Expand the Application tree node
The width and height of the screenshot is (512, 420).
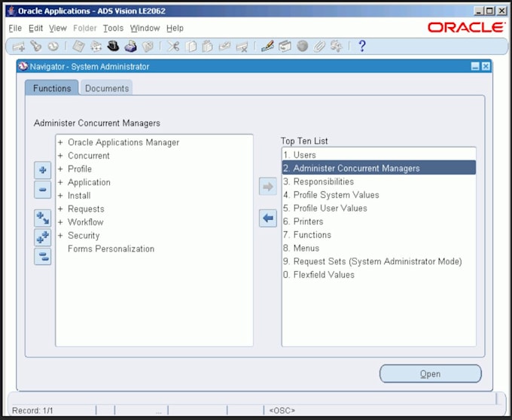[x=60, y=182]
